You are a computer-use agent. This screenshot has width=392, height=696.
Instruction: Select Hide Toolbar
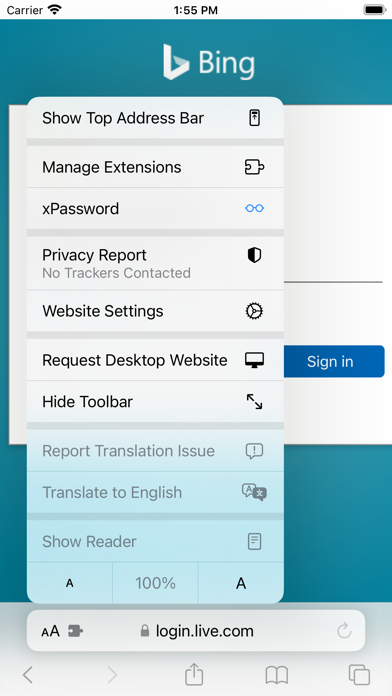155,402
